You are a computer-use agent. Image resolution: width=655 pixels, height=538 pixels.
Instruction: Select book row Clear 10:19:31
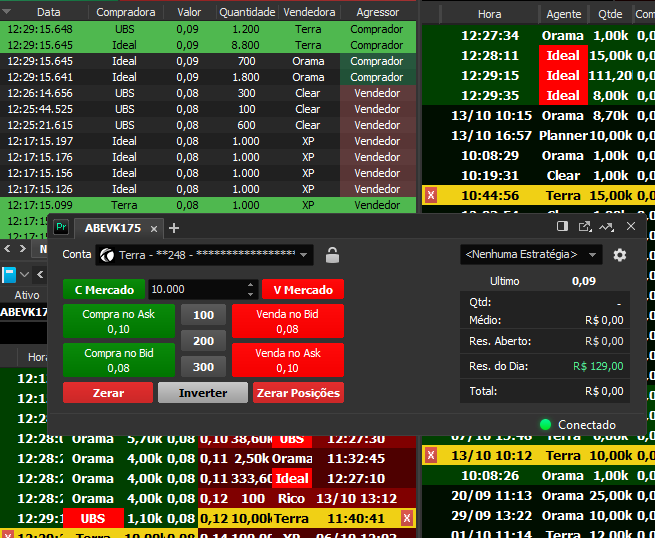[538, 175]
